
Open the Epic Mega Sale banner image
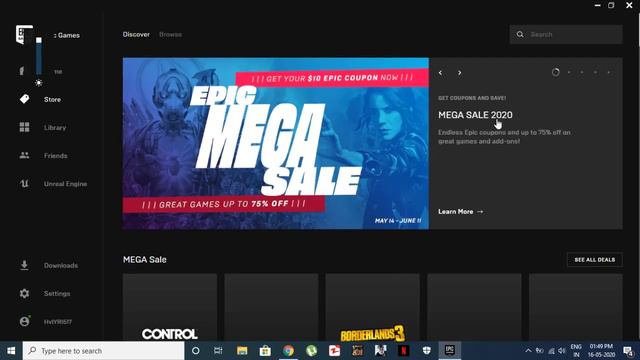276,143
